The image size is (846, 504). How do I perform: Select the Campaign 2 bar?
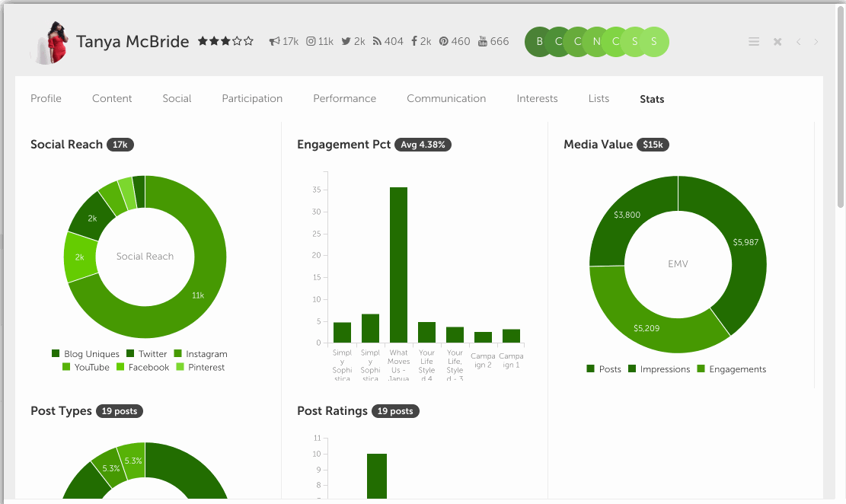tap(483, 337)
